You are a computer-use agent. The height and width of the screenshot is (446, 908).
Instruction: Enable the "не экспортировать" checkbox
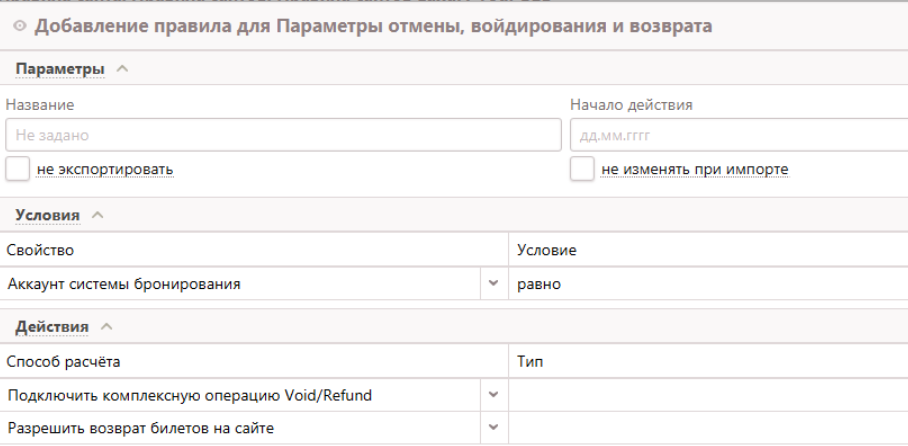coord(17,169)
